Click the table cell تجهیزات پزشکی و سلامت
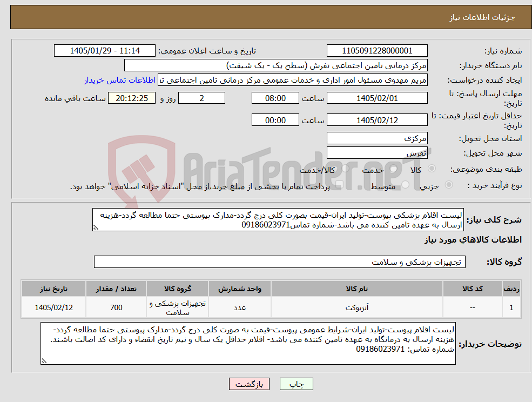The width and height of the screenshot is (532, 402). [178, 307]
